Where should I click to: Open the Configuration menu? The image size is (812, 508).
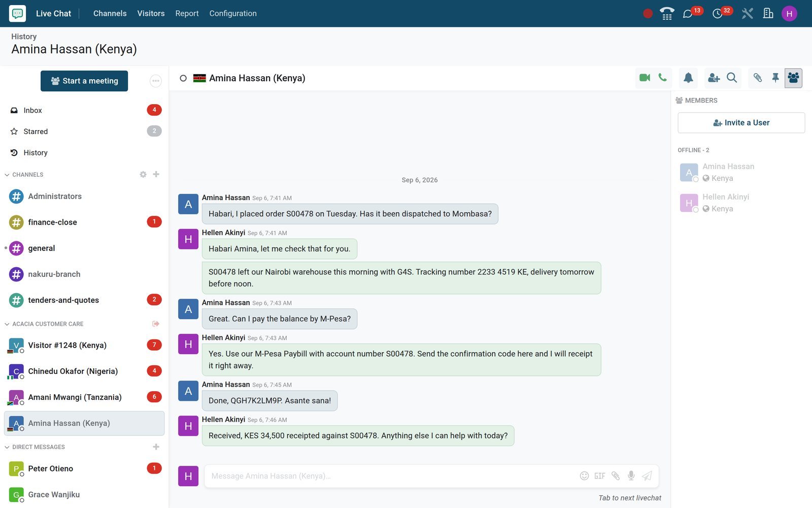(x=233, y=13)
